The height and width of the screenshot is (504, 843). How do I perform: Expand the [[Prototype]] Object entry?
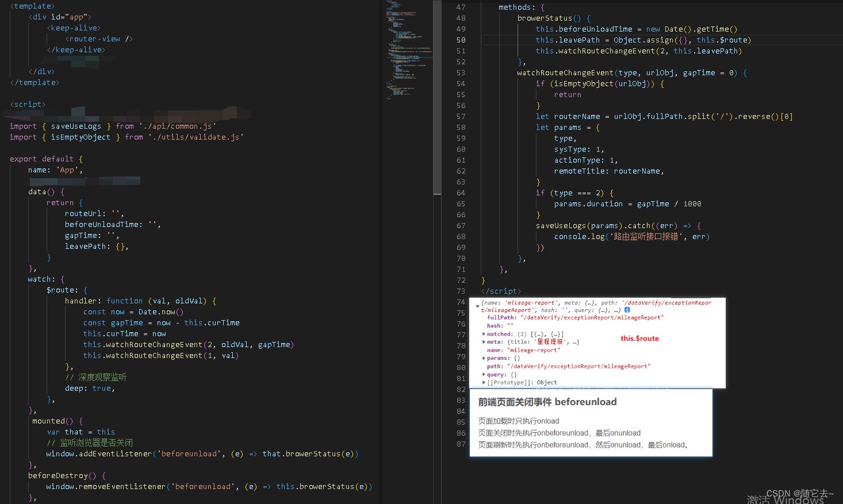(484, 383)
